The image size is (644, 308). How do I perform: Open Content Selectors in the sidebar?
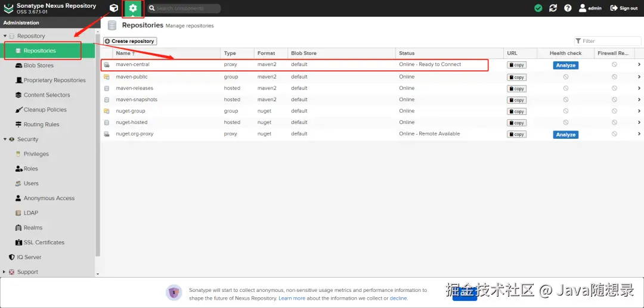point(48,95)
